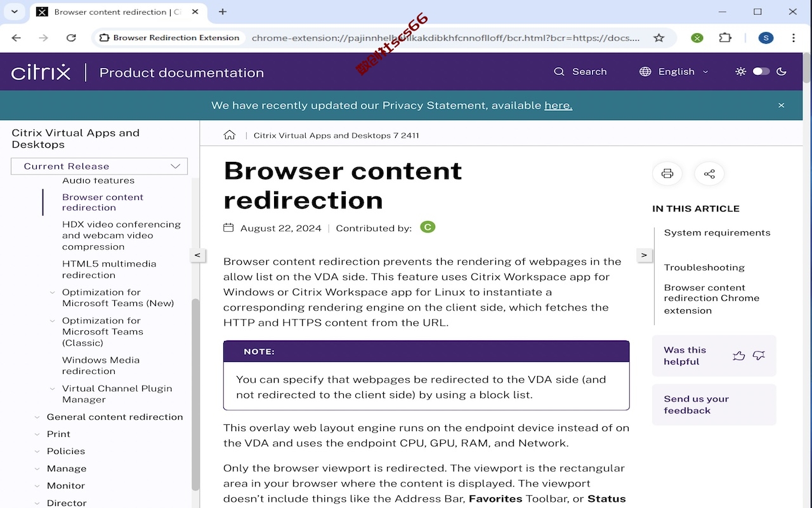Click the chrome-extension URL in the address bar

tap(445, 37)
